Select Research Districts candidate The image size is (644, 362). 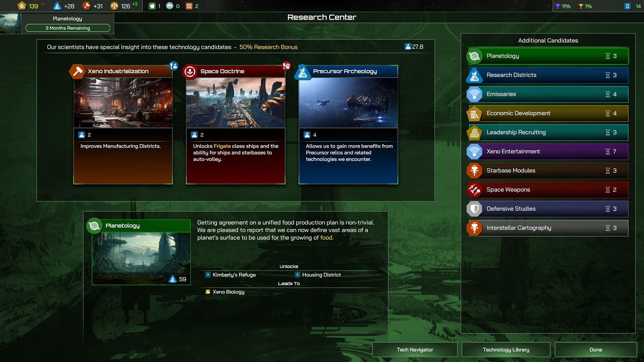548,75
